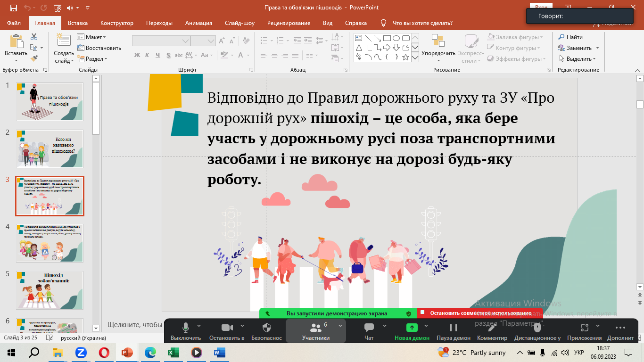
Task: Select slide 1 thumbnail Права та обов'язки
Action: pos(50,102)
